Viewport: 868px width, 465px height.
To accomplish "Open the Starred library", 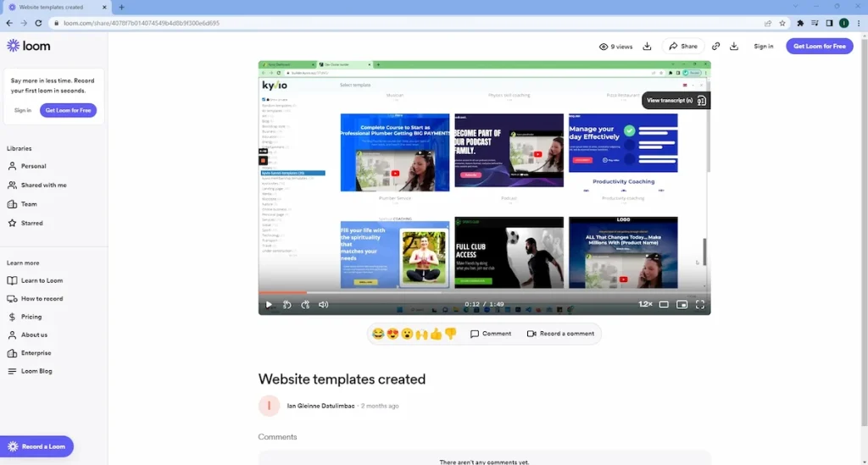I will (x=32, y=223).
